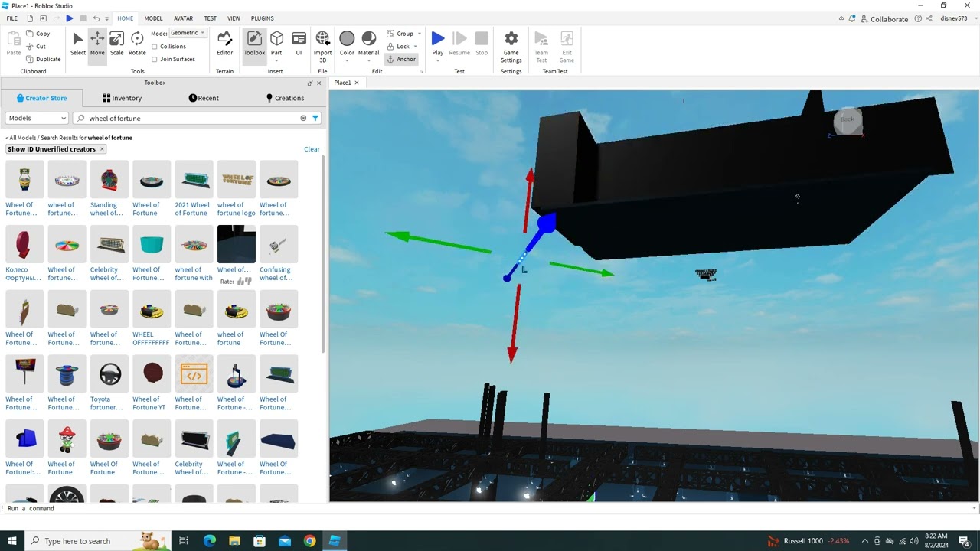Click Copy in Clipboard group
This screenshot has height=551, width=980.
pos(38,34)
